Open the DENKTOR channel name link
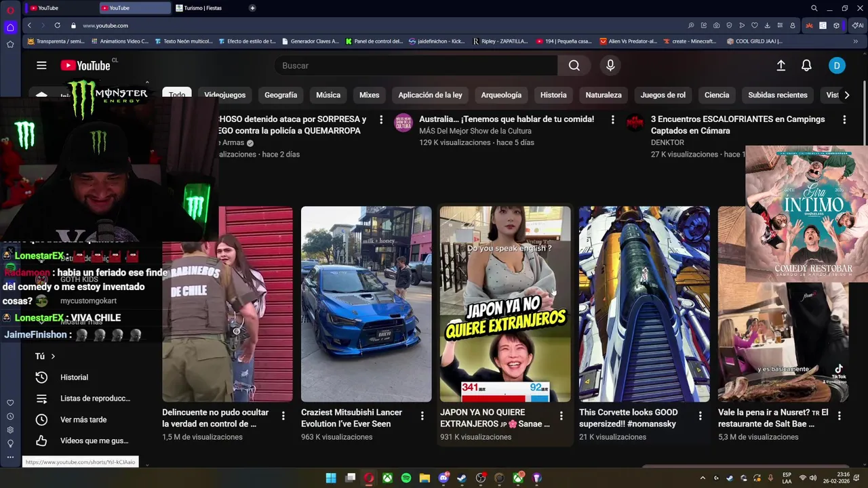The height and width of the screenshot is (488, 868). coord(667,142)
